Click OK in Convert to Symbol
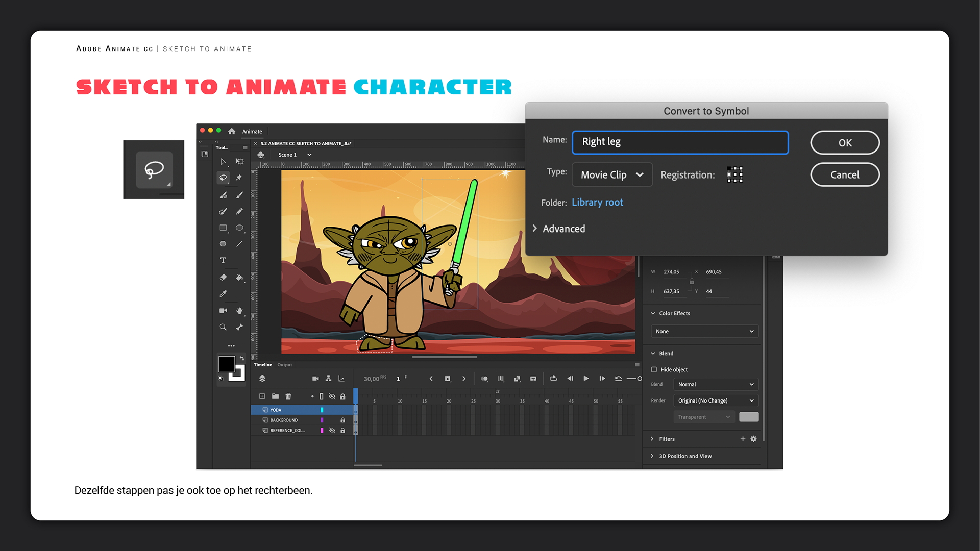The image size is (980, 551). (x=845, y=143)
